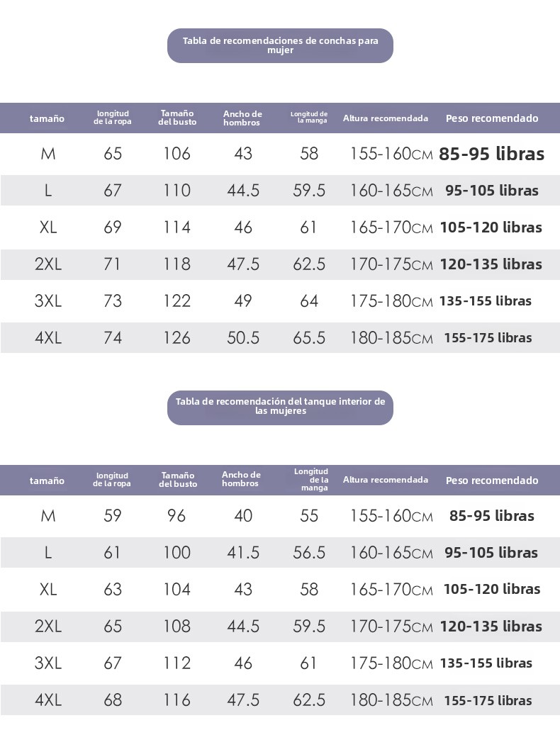Select the 'Ancho de hombros' header in top table
Viewport: 560px width, 747px height.
pyautogui.click(x=242, y=118)
